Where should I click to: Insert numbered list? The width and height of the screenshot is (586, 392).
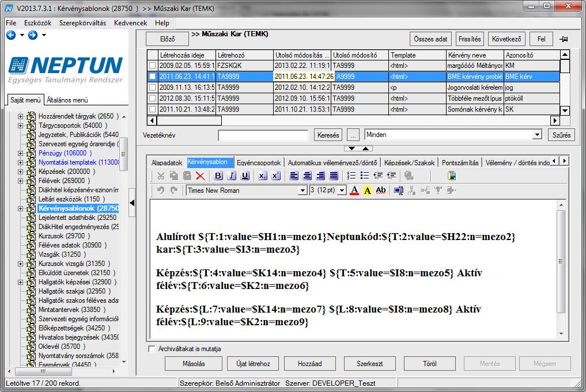coord(351,176)
